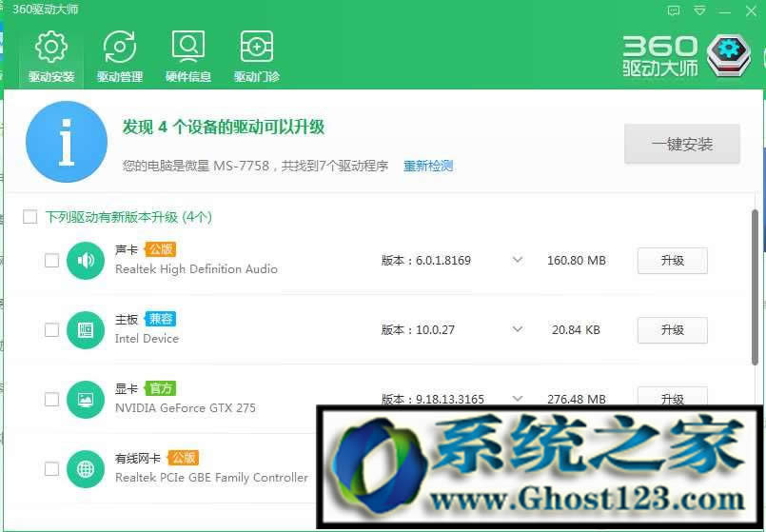Image resolution: width=766 pixels, height=532 pixels.
Task: Click the motherboard Intel Device icon
Action: pos(86,330)
